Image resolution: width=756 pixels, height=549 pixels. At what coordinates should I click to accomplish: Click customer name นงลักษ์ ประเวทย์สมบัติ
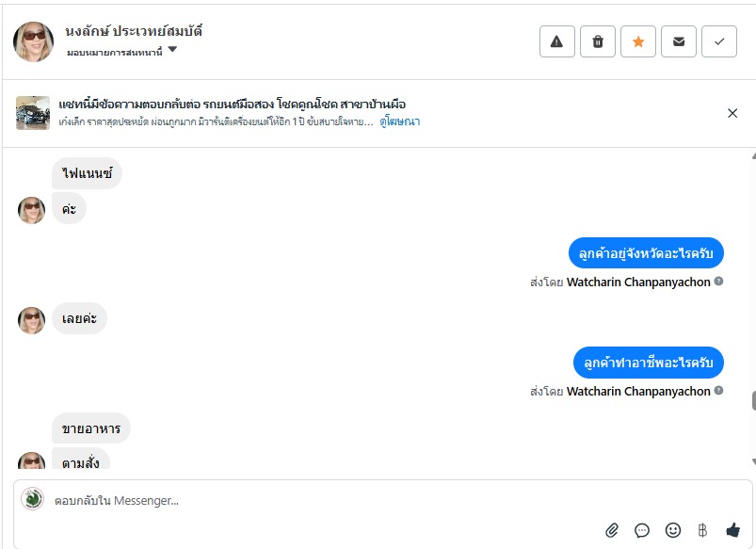tap(134, 31)
